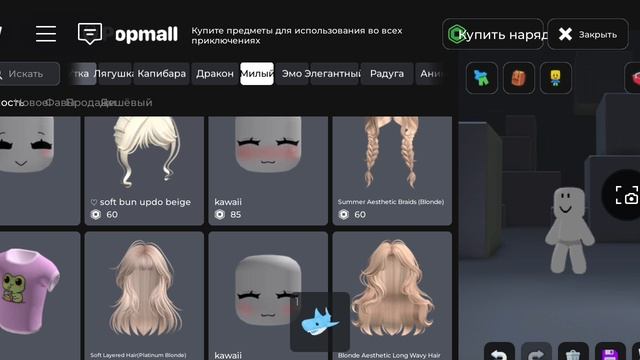This screenshot has width=640, height=360.
Task: Open the chat bubble icon
Action: (x=90, y=33)
